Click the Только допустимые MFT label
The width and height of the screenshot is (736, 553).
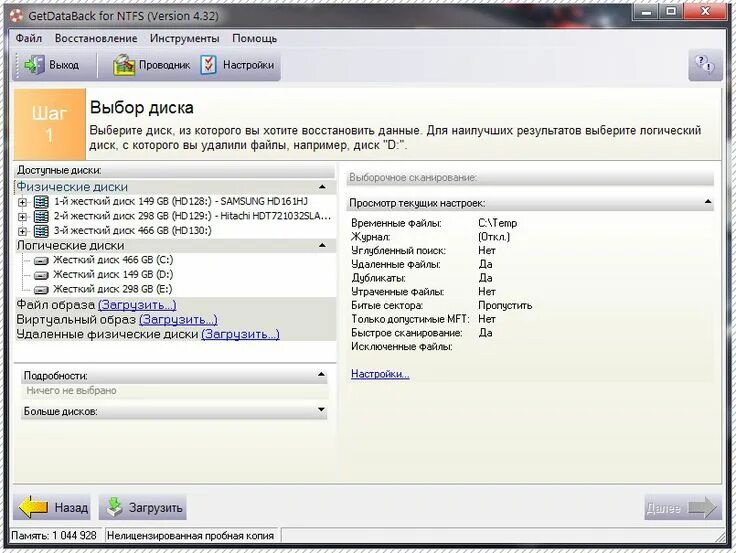click(x=410, y=319)
